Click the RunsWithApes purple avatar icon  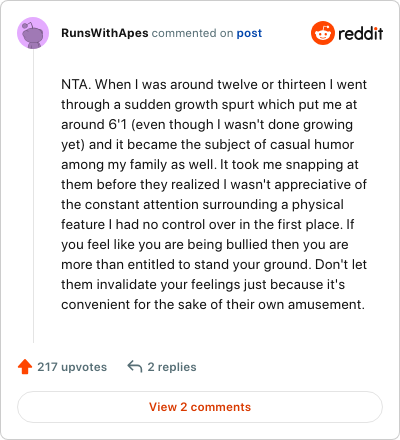pyautogui.click(x=33, y=33)
